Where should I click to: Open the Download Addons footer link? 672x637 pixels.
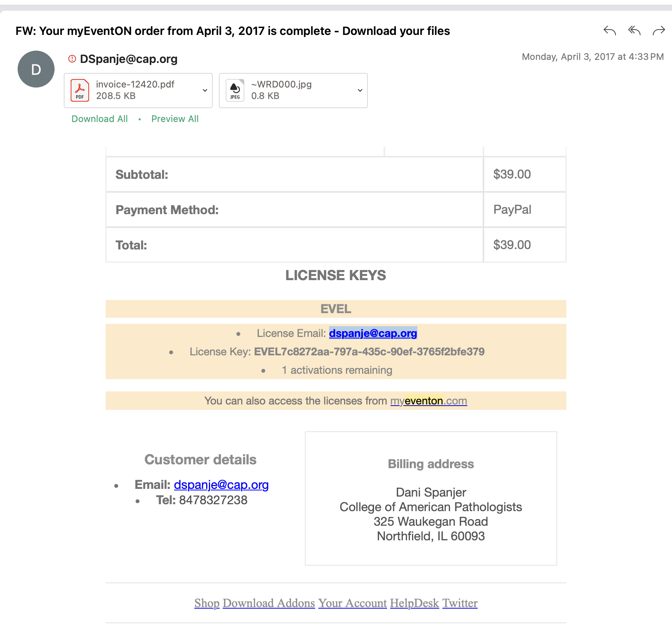click(268, 603)
